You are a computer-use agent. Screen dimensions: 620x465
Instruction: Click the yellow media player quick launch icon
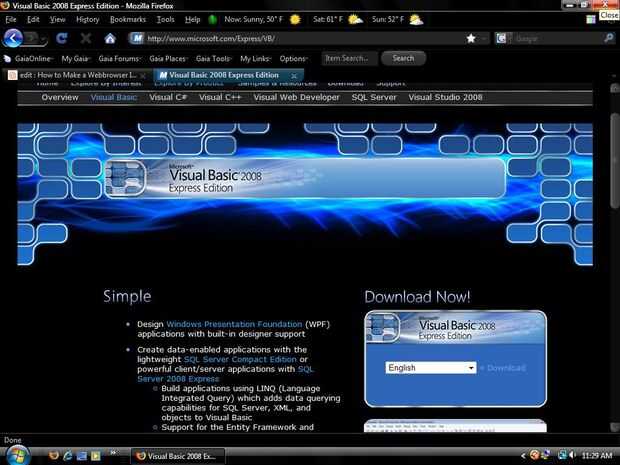(x=96, y=456)
